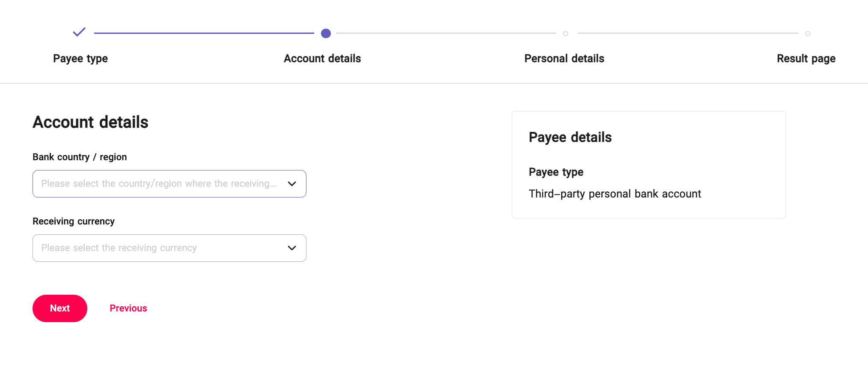
Task: Click the Bank country / region field label
Action: coord(80,157)
